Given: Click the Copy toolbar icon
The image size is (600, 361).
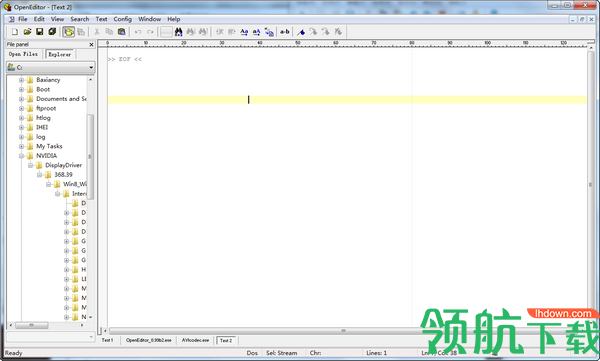Looking at the screenshot, I should (x=109, y=32).
